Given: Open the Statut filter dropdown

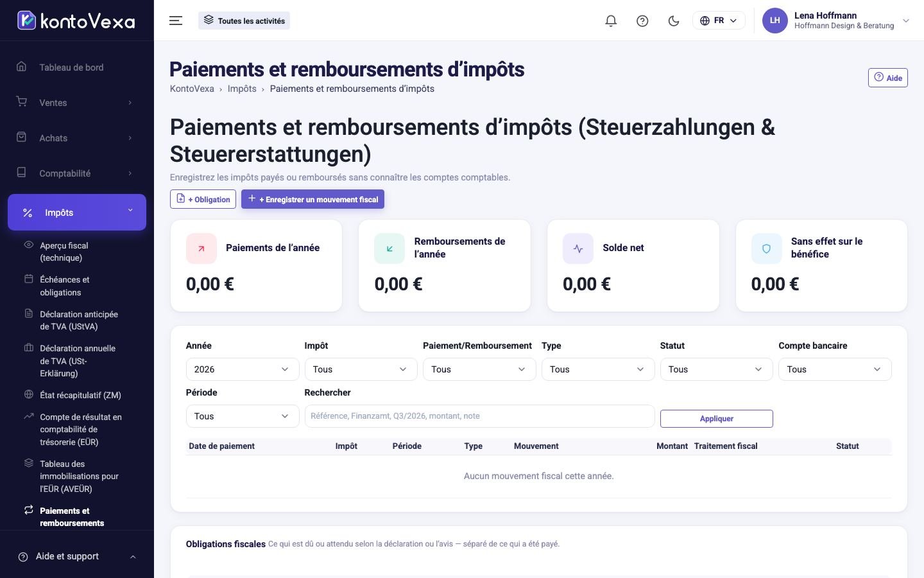Looking at the screenshot, I should pyautogui.click(x=716, y=369).
